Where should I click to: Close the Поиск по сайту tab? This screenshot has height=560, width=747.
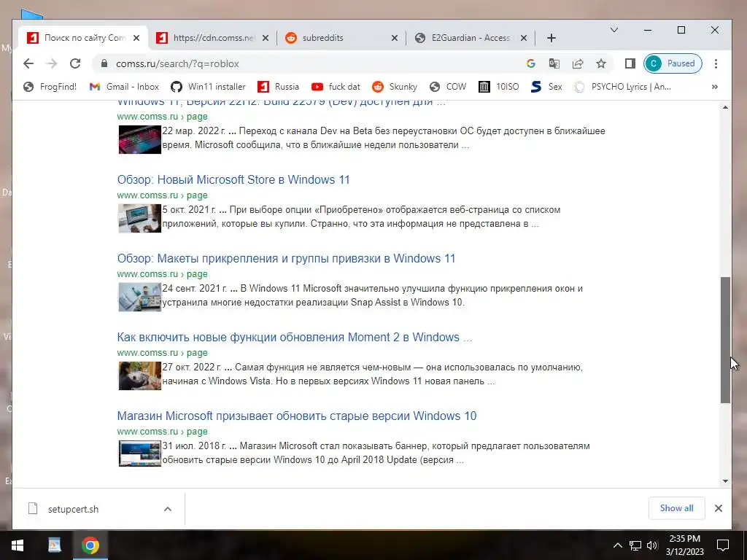click(x=136, y=38)
